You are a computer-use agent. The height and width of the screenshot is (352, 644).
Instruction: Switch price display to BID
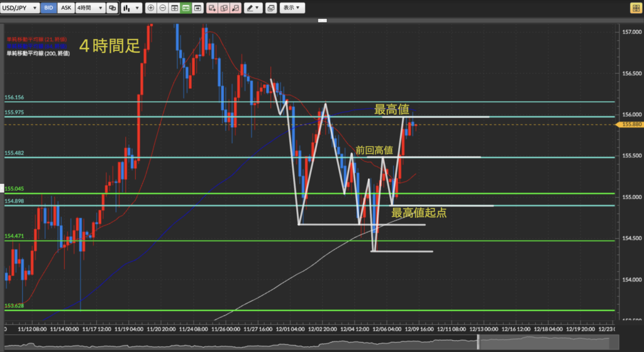tap(49, 8)
